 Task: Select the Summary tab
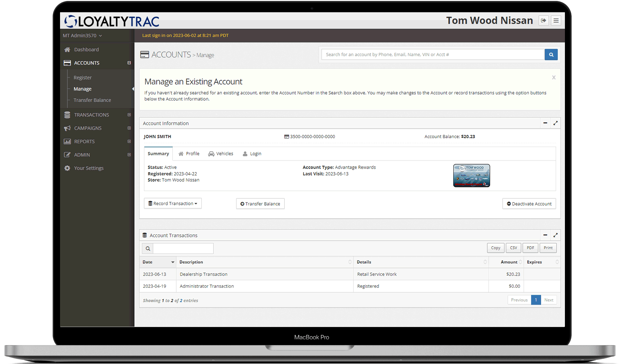(158, 154)
